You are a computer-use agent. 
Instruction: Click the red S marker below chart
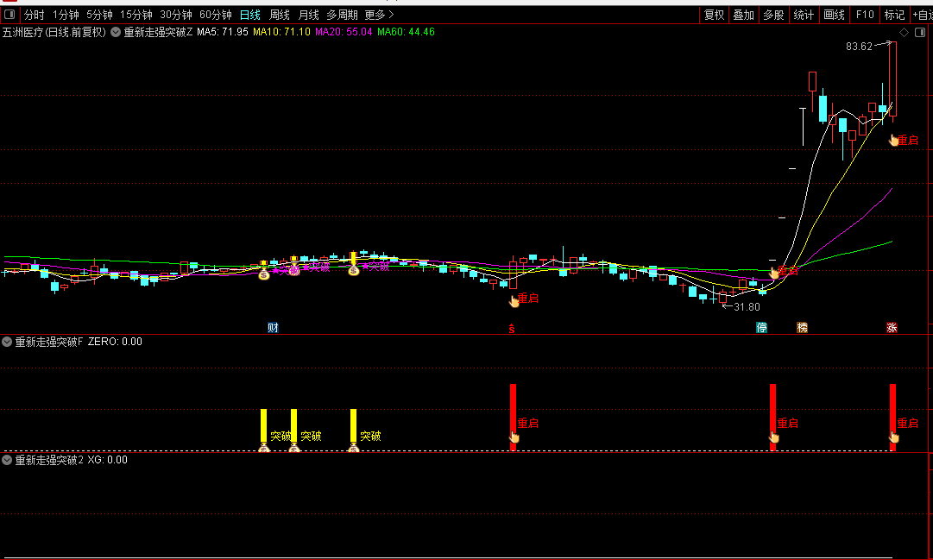pyautogui.click(x=511, y=329)
